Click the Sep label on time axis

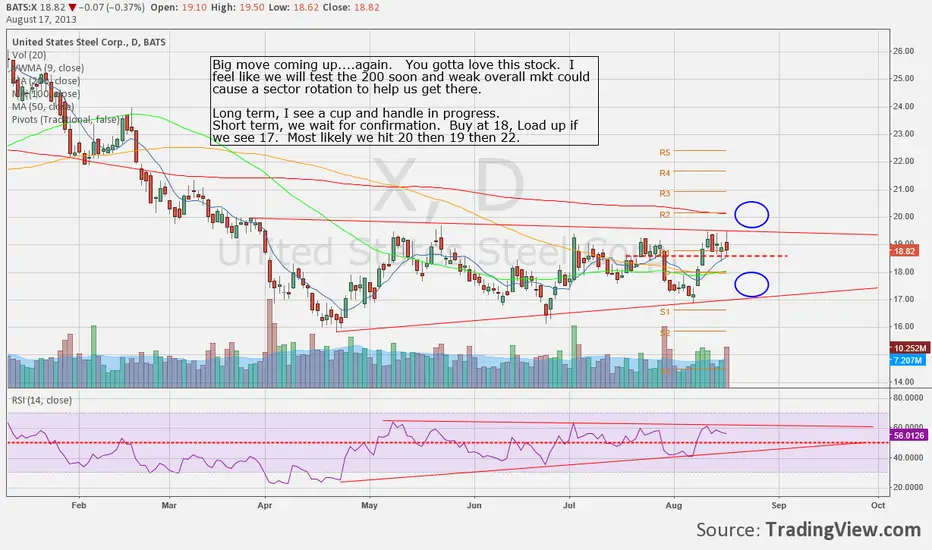point(779,505)
